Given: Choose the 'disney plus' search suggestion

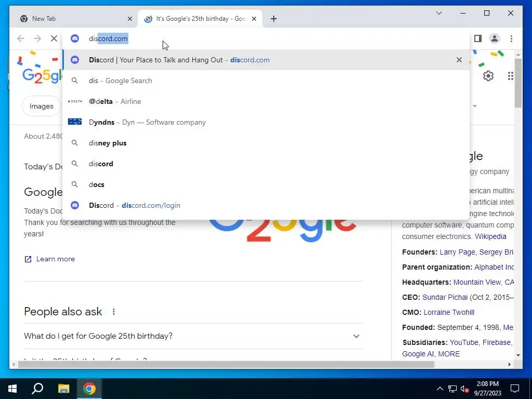Looking at the screenshot, I should coord(266,143).
